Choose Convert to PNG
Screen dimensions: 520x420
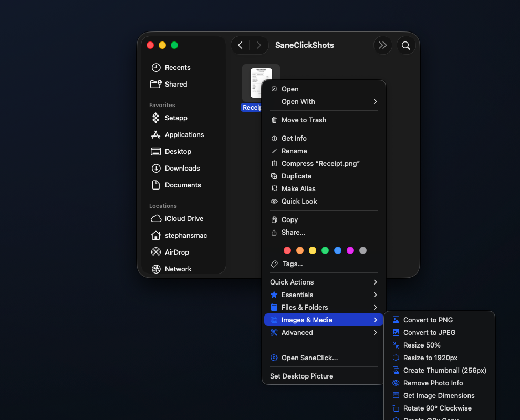[x=440, y=320]
